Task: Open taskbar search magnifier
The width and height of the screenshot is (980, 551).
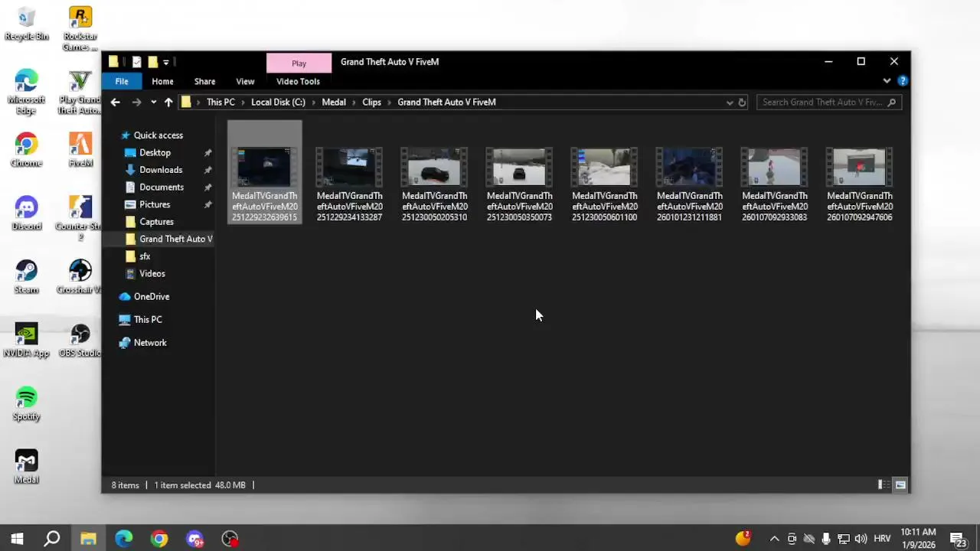Action: (52, 539)
